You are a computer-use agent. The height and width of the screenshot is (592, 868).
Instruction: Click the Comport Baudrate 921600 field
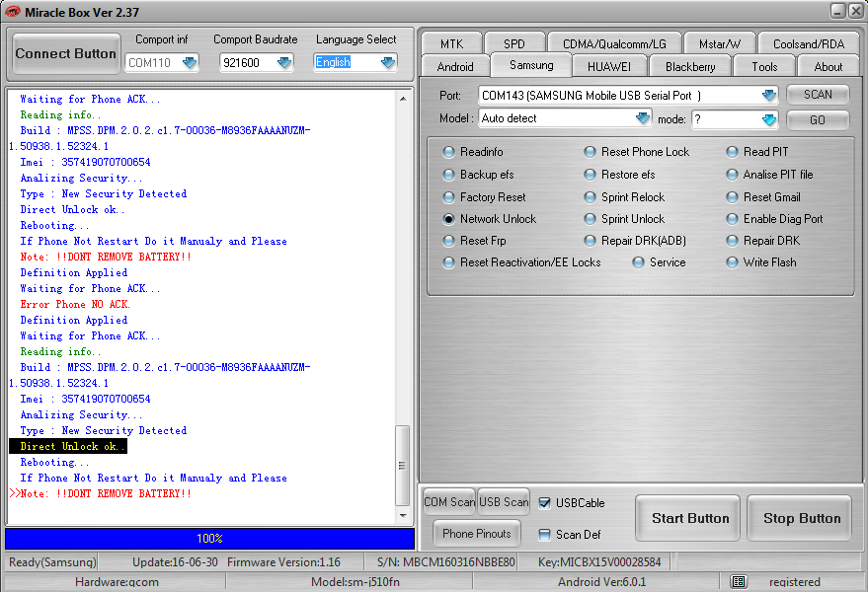coord(257,62)
